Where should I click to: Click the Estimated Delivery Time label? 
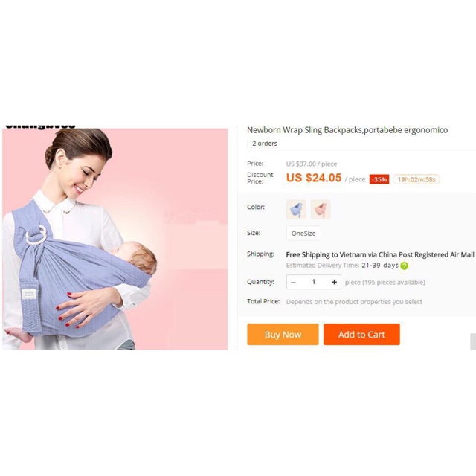coord(323,266)
